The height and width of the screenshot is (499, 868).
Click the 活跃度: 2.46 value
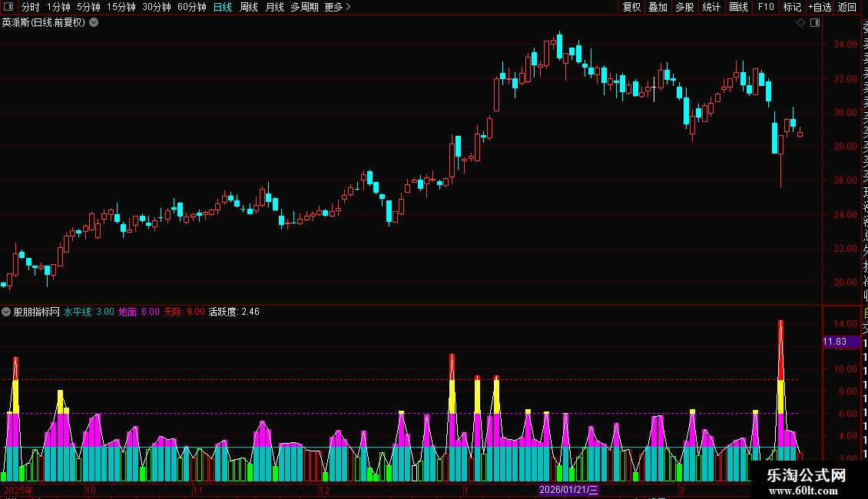234,312
